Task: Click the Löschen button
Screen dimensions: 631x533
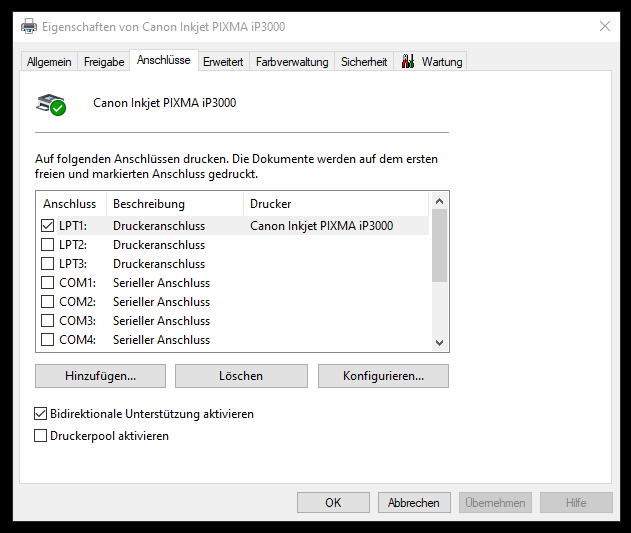Action: coord(241,376)
